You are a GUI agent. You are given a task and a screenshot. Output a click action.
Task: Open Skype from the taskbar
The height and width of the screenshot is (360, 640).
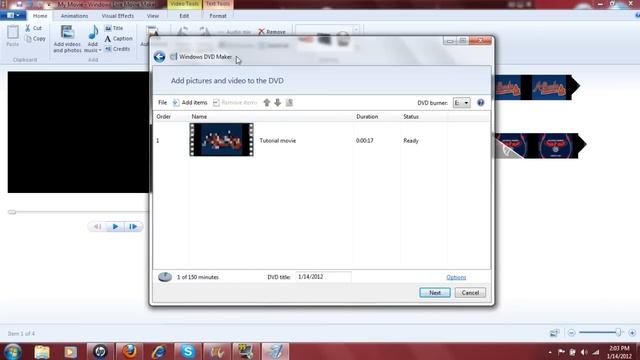[x=188, y=351]
